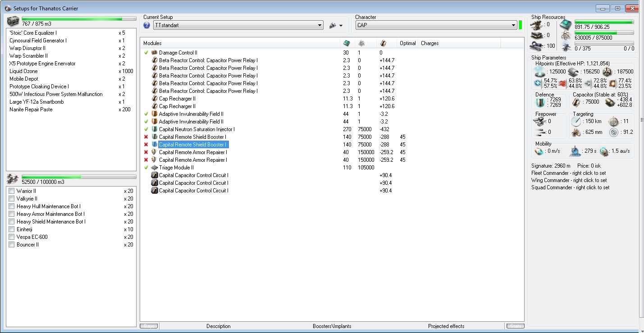Click the turret hardpoints icon in Ship Resources

coord(536,25)
